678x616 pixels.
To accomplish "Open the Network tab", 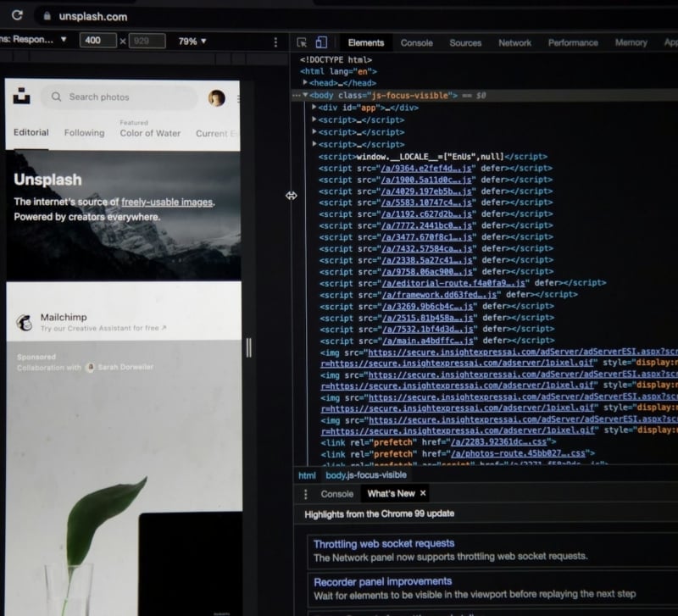I will coord(514,43).
